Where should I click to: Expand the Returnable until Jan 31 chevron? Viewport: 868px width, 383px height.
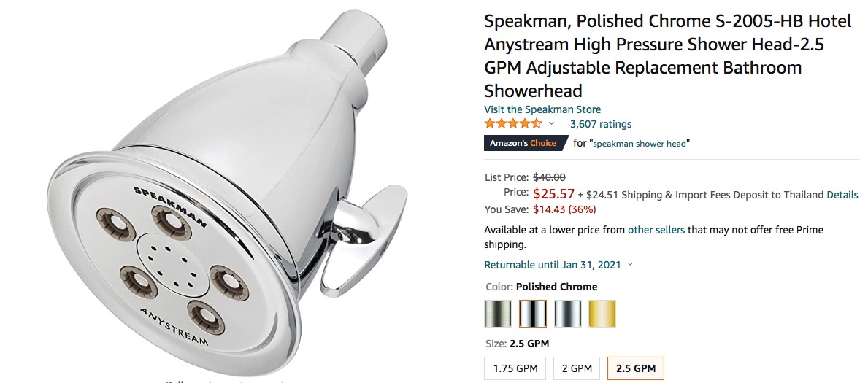point(630,265)
